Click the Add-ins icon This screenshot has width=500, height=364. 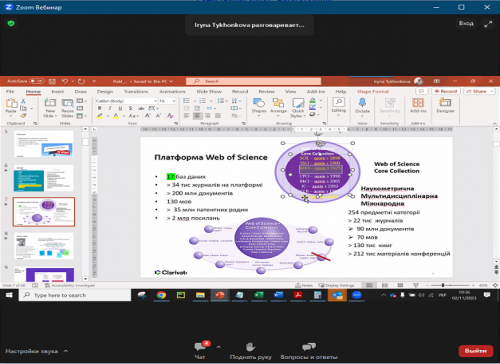[418, 102]
